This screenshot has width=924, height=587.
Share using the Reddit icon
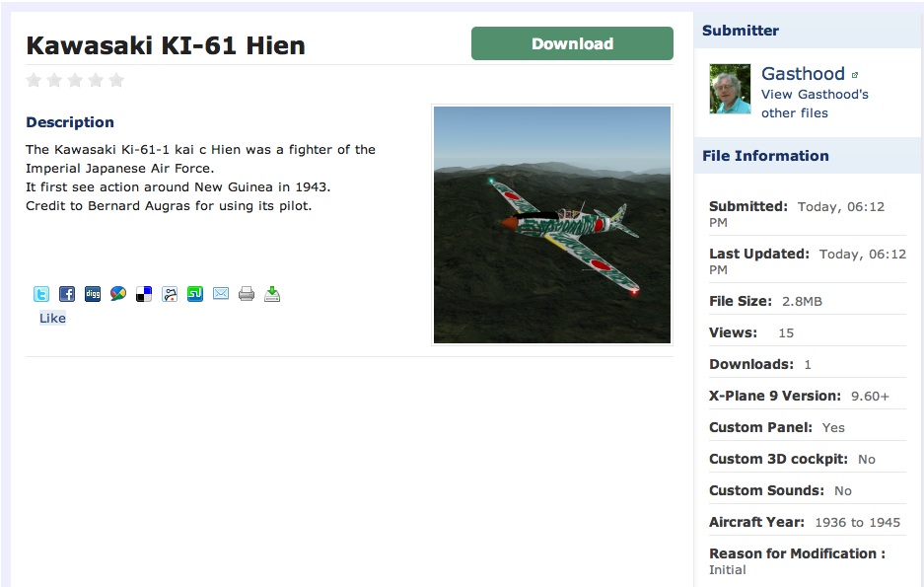click(x=170, y=294)
